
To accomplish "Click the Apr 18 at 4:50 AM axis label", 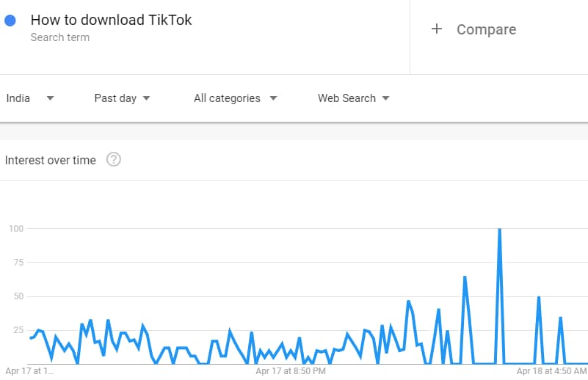I will coord(551,371).
